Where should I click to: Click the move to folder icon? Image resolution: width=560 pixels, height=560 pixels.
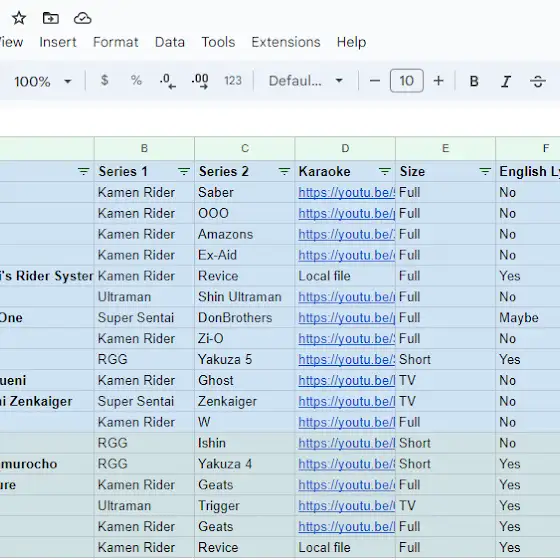(51, 18)
